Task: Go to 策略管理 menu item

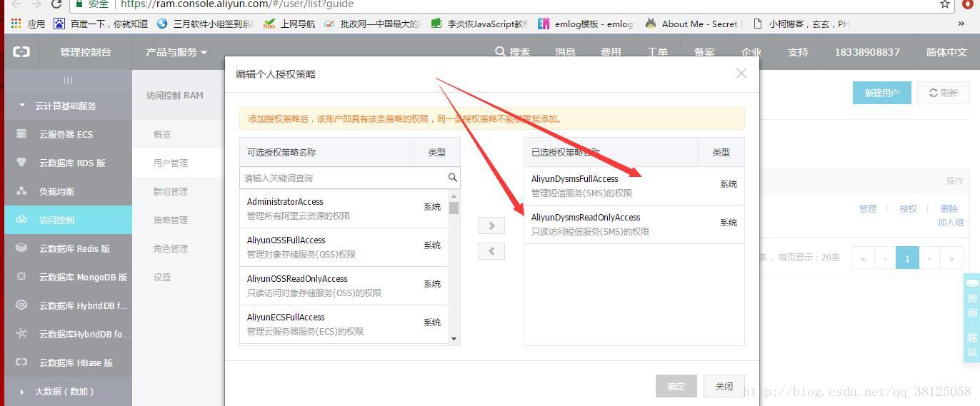Action: pyautogui.click(x=171, y=220)
